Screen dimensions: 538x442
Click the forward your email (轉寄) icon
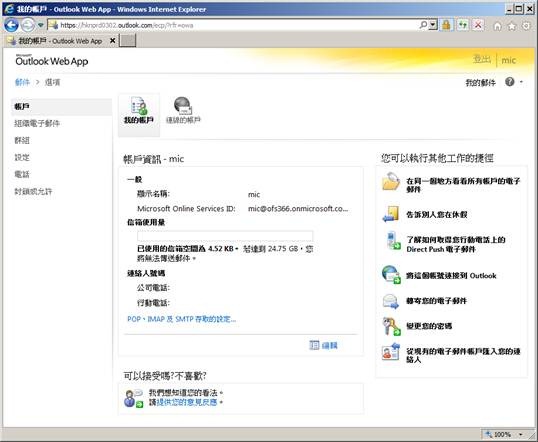pyautogui.click(x=391, y=301)
